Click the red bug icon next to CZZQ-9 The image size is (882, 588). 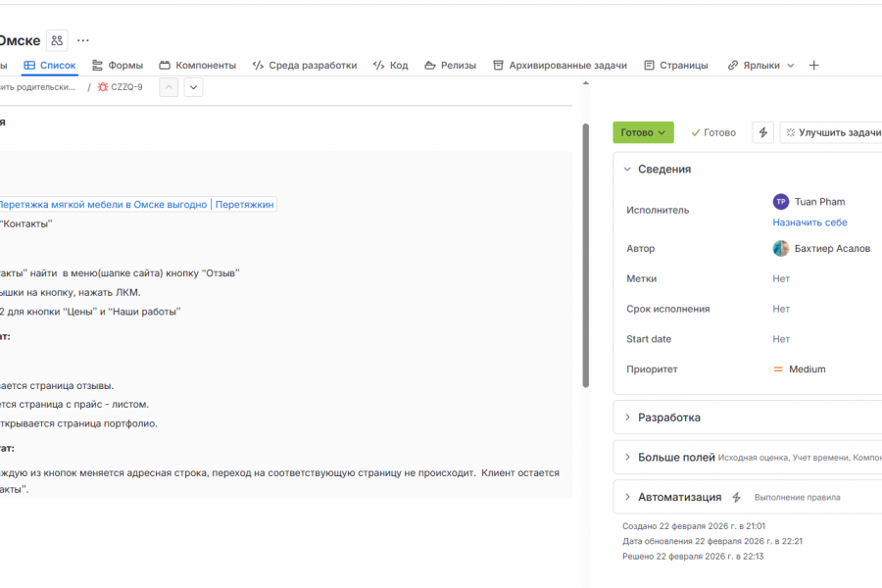pos(102,87)
